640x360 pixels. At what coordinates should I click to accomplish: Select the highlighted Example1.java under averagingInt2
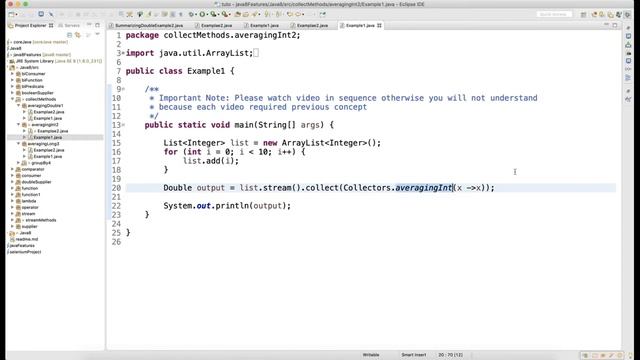pyautogui.click(x=48, y=138)
